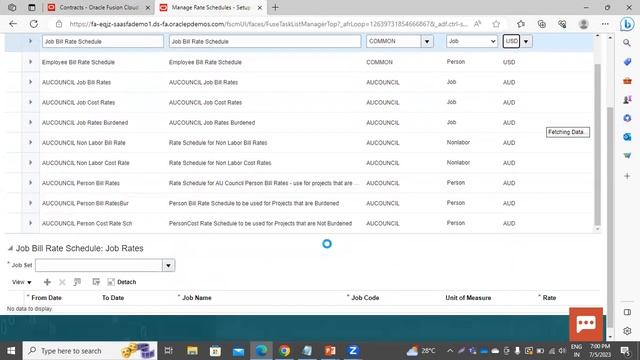The width and height of the screenshot is (640, 360).
Task: Open the sidebar settings gear icon
Action: pyautogui.click(x=627, y=331)
